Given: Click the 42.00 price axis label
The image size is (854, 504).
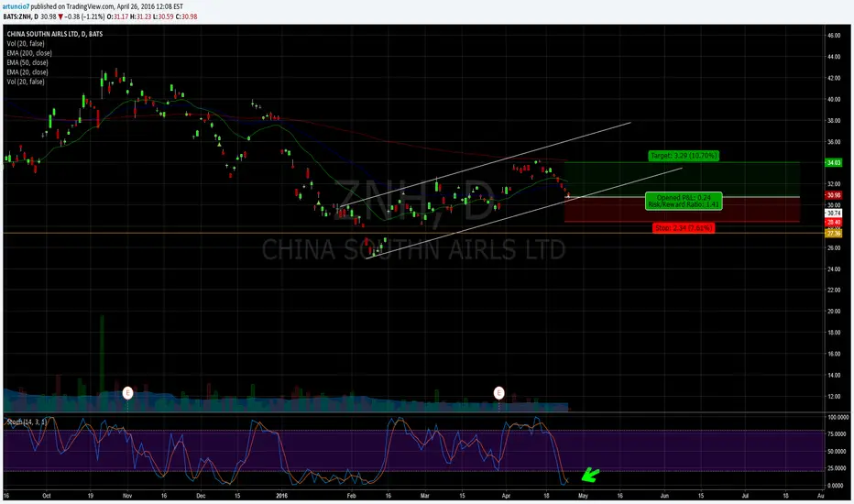Looking at the screenshot, I should coord(833,78).
